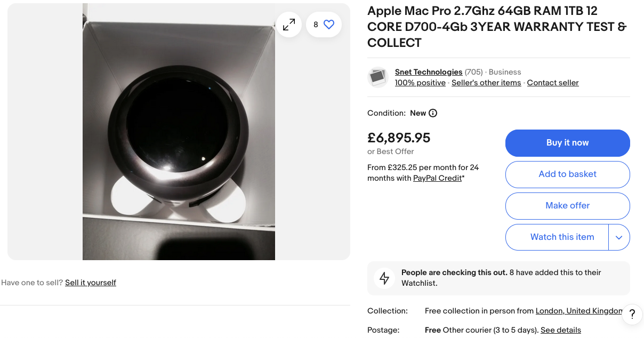Expand the product image to full view
The height and width of the screenshot is (338, 644).
pos(289,25)
